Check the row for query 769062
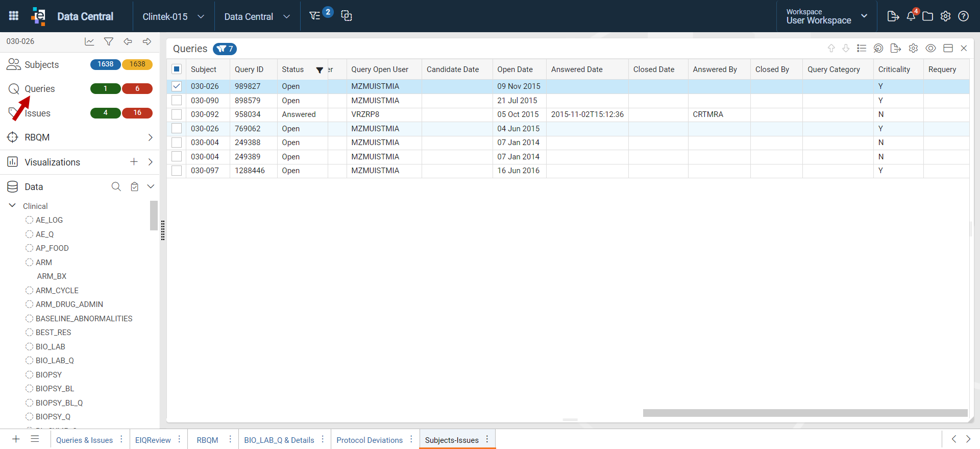Image resolution: width=980 pixels, height=449 pixels. click(x=177, y=128)
